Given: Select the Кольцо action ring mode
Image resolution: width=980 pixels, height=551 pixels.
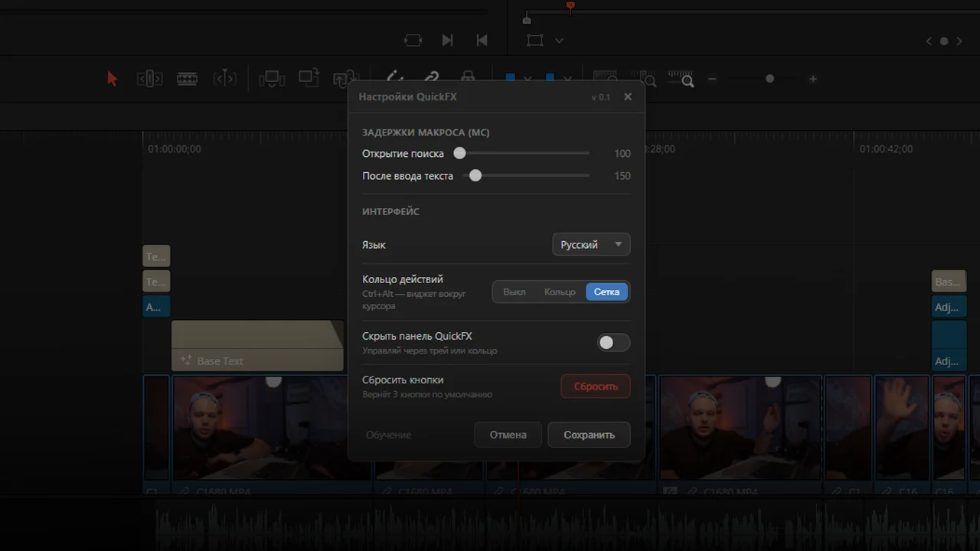Looking at the screenshot, I should coord(560,292).
